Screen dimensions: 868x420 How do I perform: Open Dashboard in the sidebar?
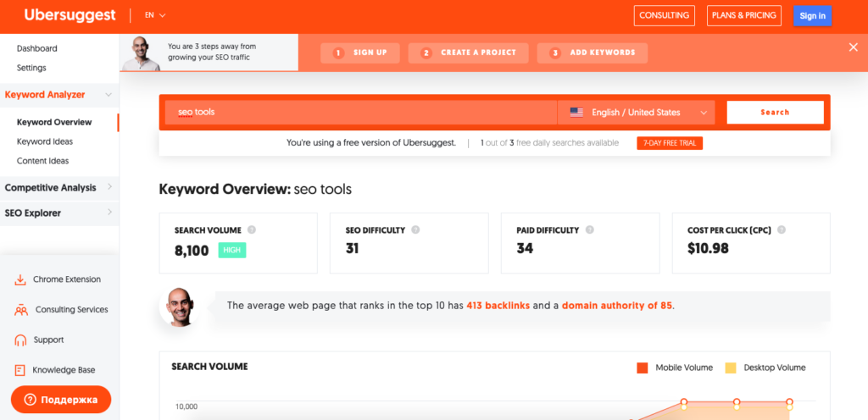point(37,48)
